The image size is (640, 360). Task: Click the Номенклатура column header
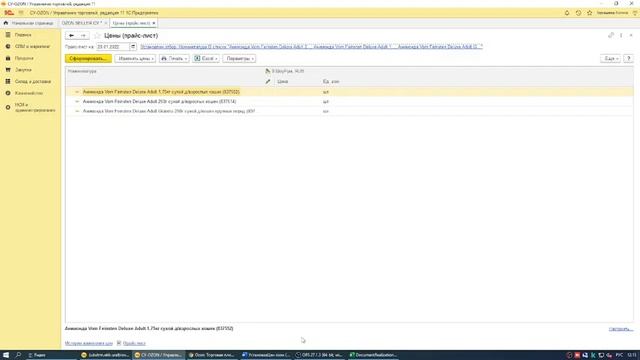[82, 71]
